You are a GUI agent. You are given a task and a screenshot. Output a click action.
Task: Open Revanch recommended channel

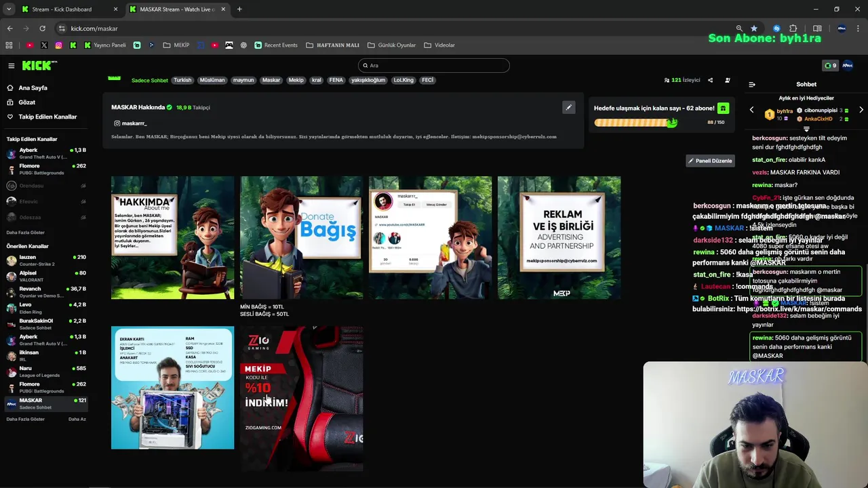(45, 291)
